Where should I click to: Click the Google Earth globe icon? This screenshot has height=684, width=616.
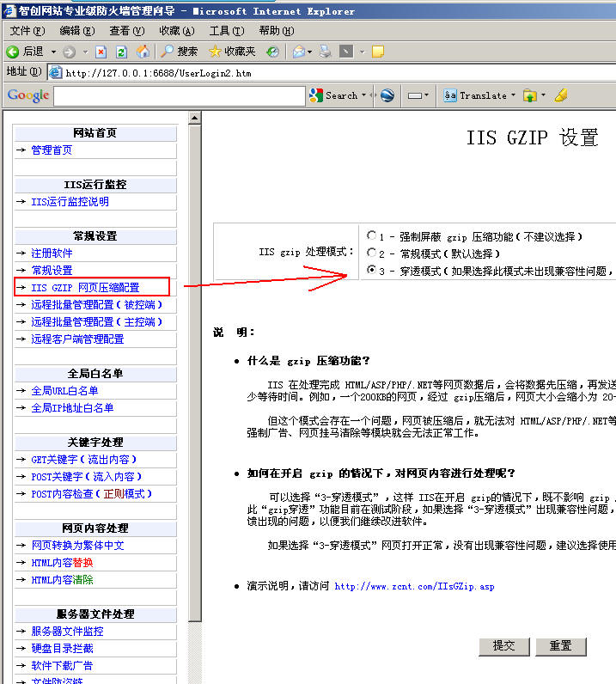[387, 95]
